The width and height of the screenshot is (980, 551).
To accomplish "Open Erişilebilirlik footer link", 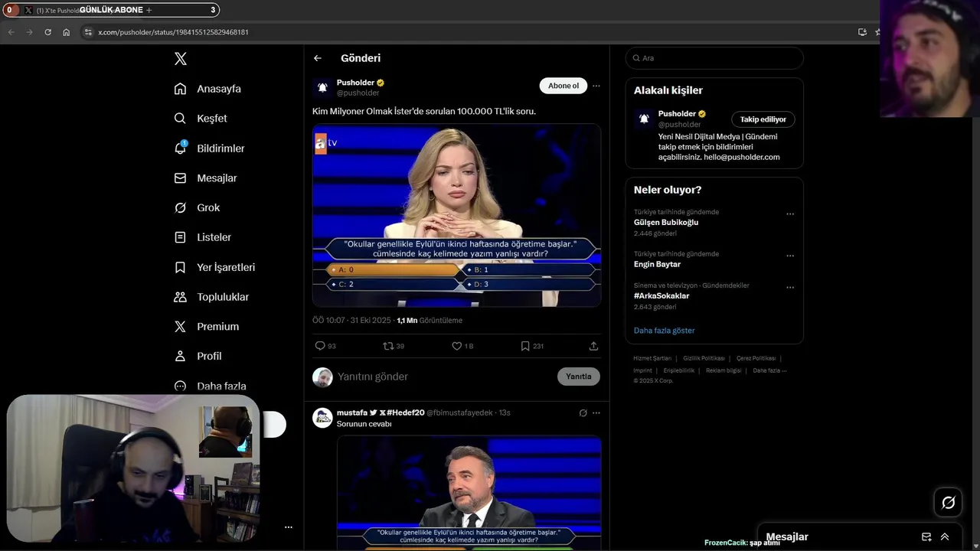I will pyautogui.click(x=679, y=370).
